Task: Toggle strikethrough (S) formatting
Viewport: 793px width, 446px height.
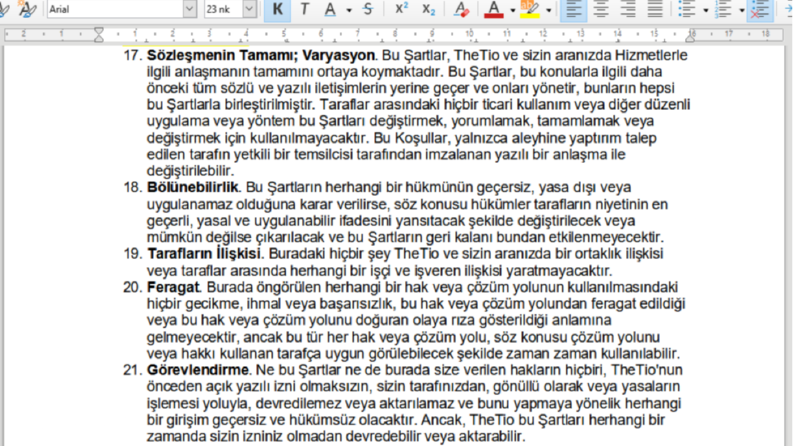Action: [x=368, y=9]
